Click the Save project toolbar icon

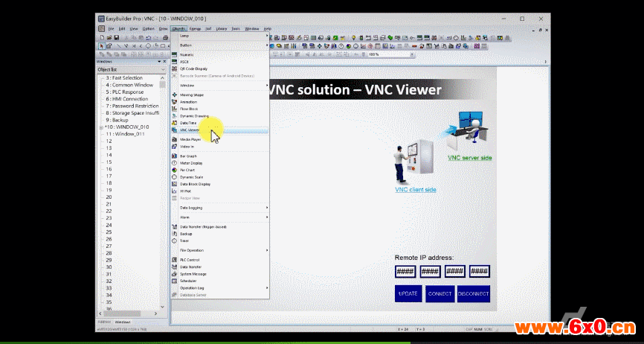coord(116,37)
